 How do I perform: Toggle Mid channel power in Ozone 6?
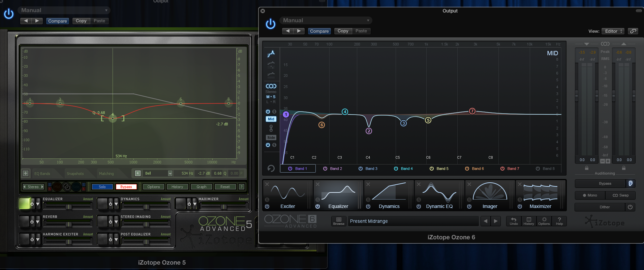[x=268, y=112]
